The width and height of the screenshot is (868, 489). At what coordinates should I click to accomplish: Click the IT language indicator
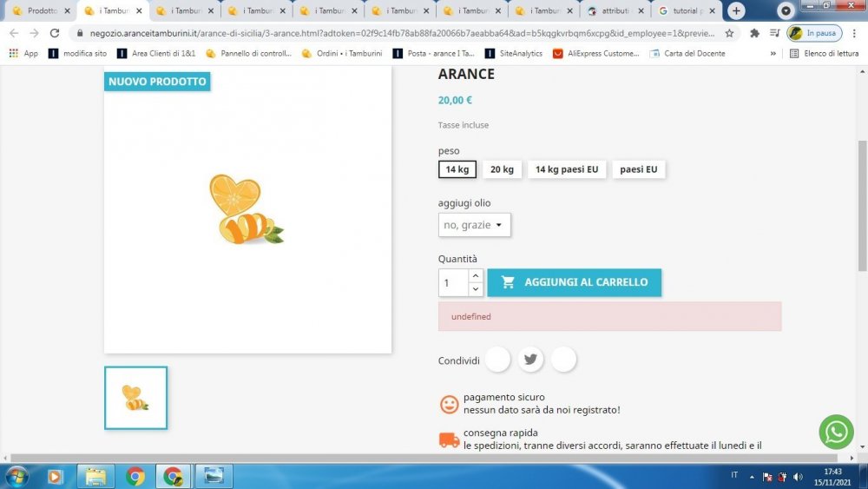[x=734, y=475]
